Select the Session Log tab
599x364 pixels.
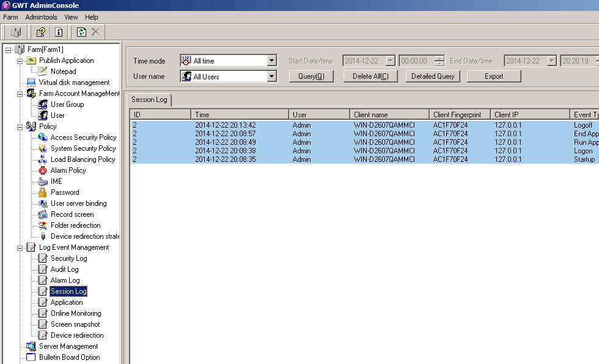(150, 100)
